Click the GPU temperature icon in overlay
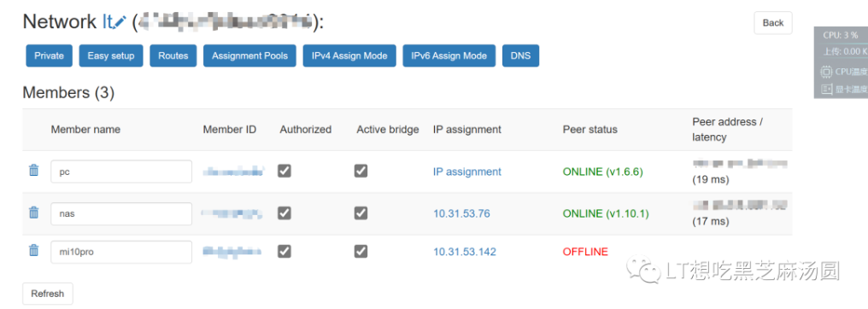Viewport: 868px width, 309px height. (826, 89)
